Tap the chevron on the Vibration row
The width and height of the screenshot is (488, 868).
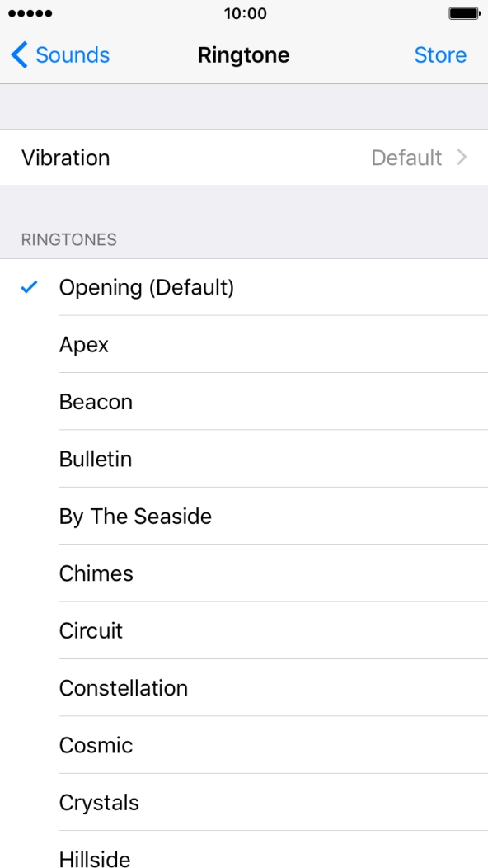pyautogui.click(x=462, y=158)
